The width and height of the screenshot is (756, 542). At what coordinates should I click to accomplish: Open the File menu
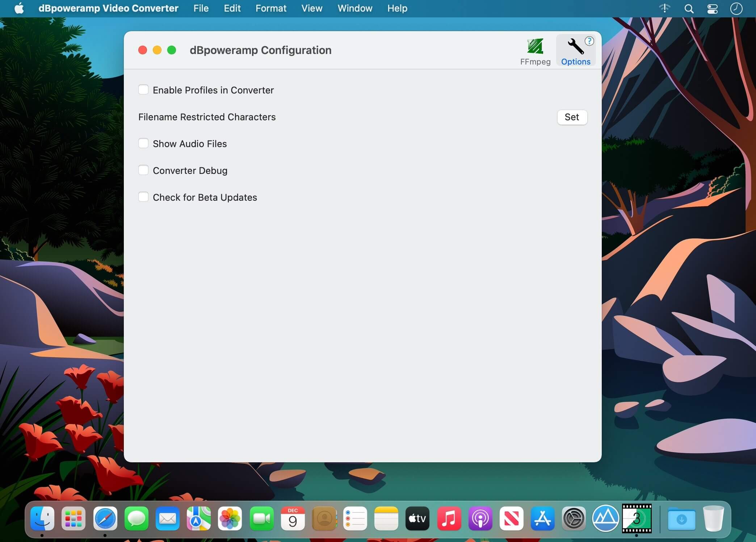coord(201,8)
